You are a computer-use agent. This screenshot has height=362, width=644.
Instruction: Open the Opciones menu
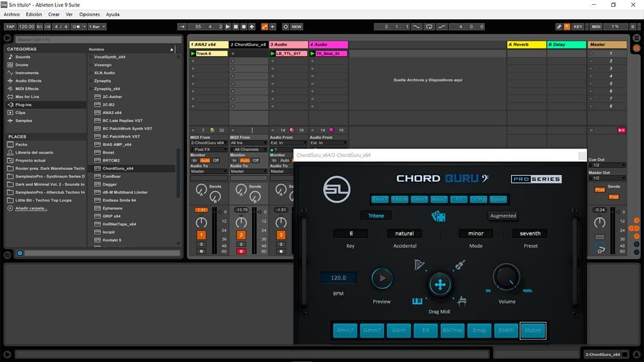pos(90,14)
